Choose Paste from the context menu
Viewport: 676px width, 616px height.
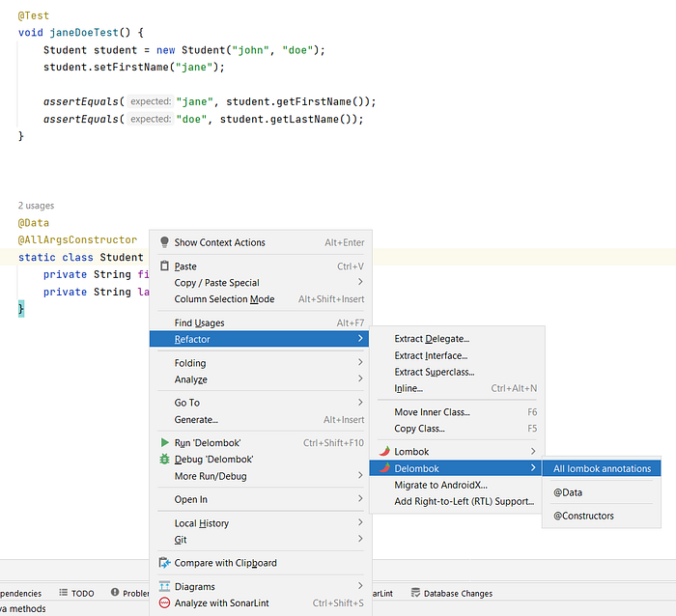coord(261,266)
